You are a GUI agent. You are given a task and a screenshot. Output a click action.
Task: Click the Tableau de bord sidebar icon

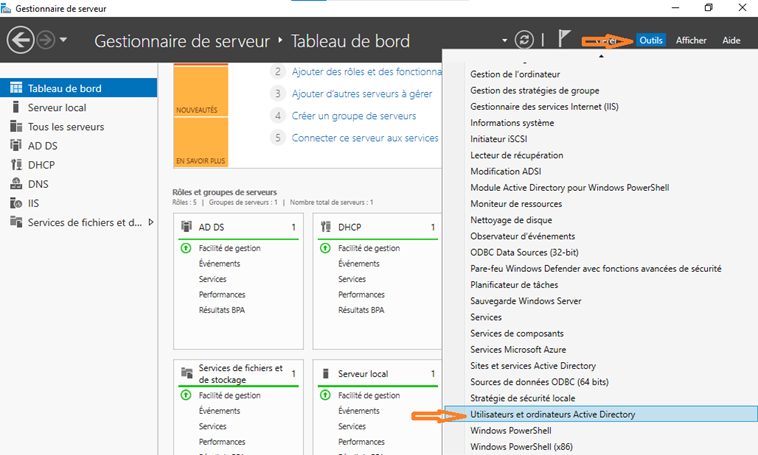point(16,88)
